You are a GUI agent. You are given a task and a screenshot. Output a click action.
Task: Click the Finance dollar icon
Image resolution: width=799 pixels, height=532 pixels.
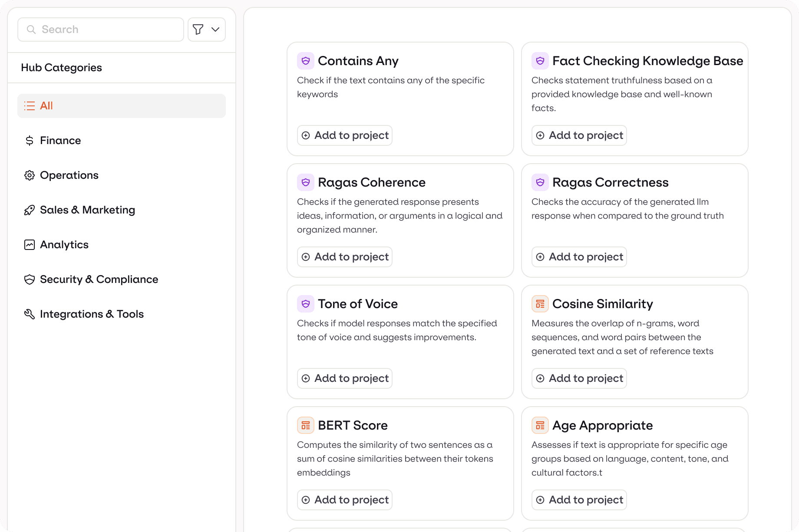coord(30,141)
